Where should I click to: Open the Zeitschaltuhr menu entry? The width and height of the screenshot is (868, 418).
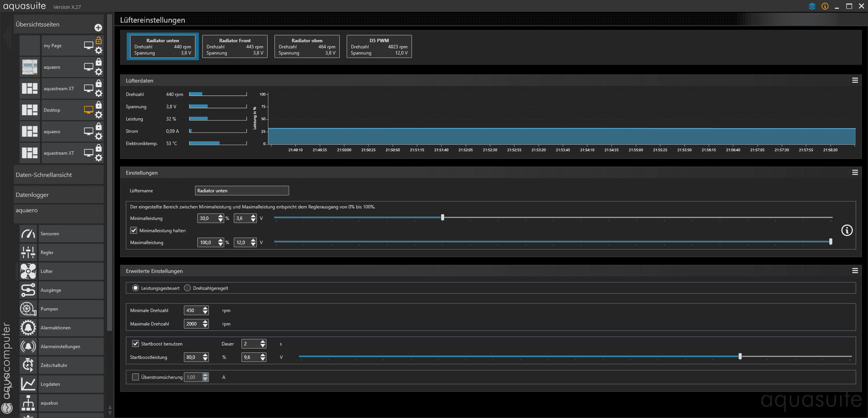pyautogui.click(x=71, y=365)
